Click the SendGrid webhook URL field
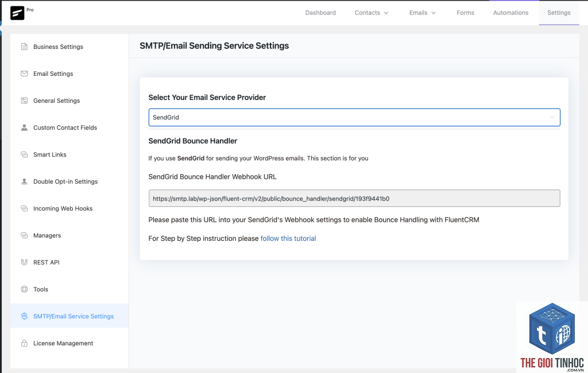The height and width of the screenshot is (373, 588). [354, 198]
